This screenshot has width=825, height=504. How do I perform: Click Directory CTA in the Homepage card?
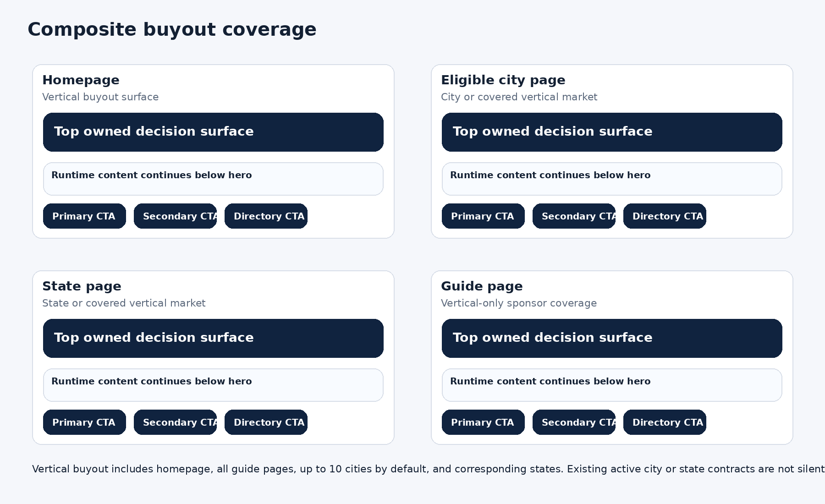266,216
